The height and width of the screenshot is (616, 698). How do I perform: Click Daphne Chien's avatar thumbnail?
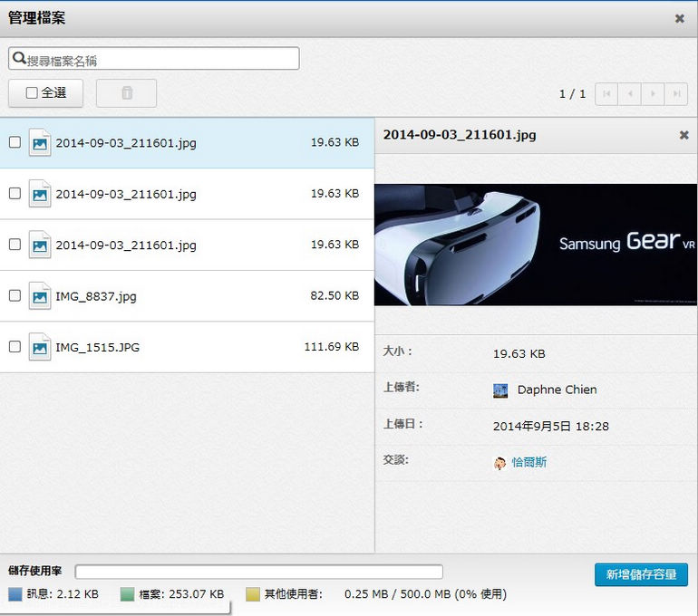pos(500,390)
